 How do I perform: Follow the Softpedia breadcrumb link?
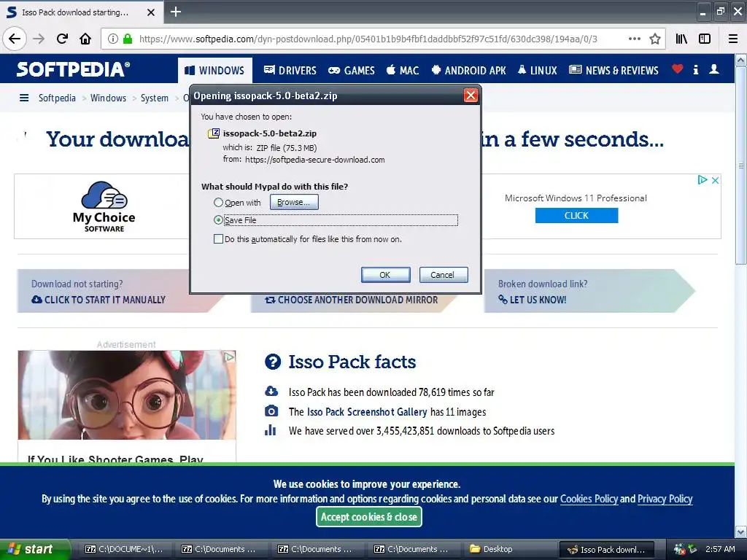point(57,98)
